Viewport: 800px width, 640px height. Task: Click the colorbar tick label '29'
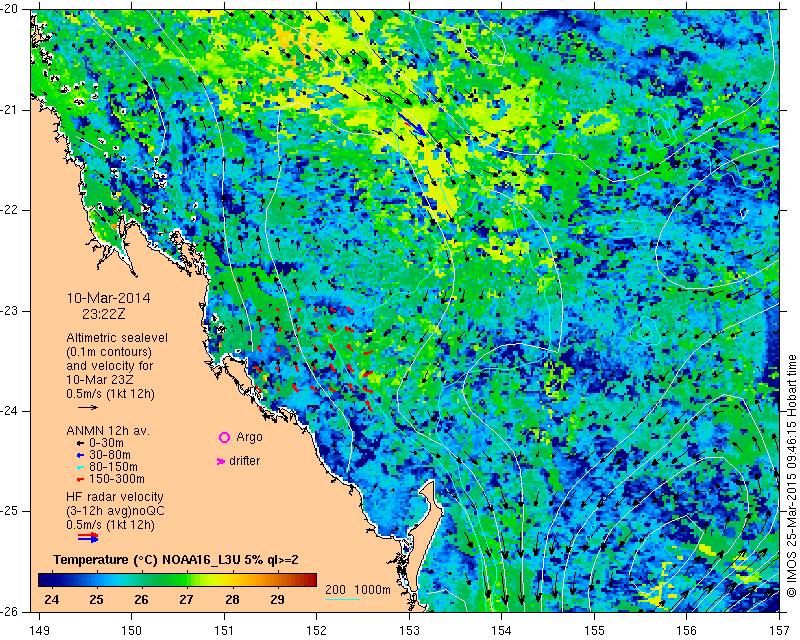[x=277, y=599]
